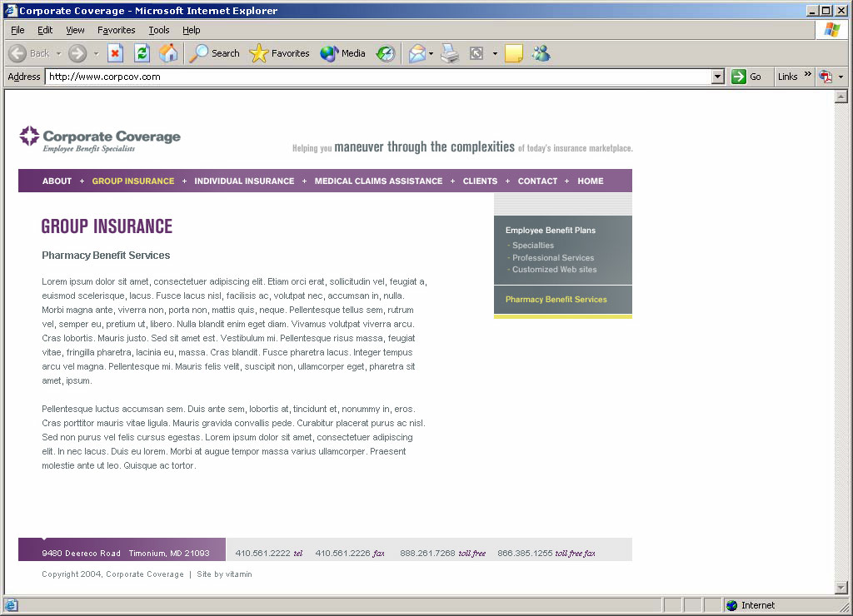Go to the Home page icon
This screenshot has width=853, height=616.
[x=168, y=53]
